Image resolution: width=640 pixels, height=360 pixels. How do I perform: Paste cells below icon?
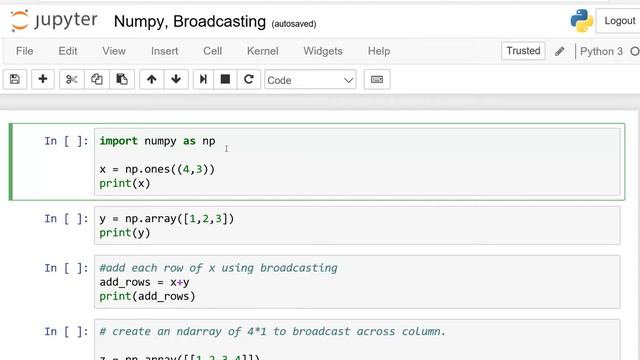(122, 79)
